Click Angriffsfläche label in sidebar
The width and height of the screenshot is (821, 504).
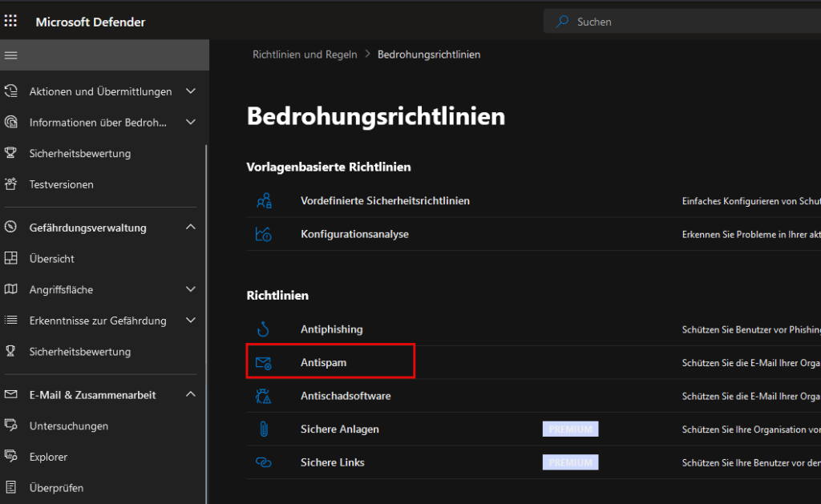click(61, 289)
